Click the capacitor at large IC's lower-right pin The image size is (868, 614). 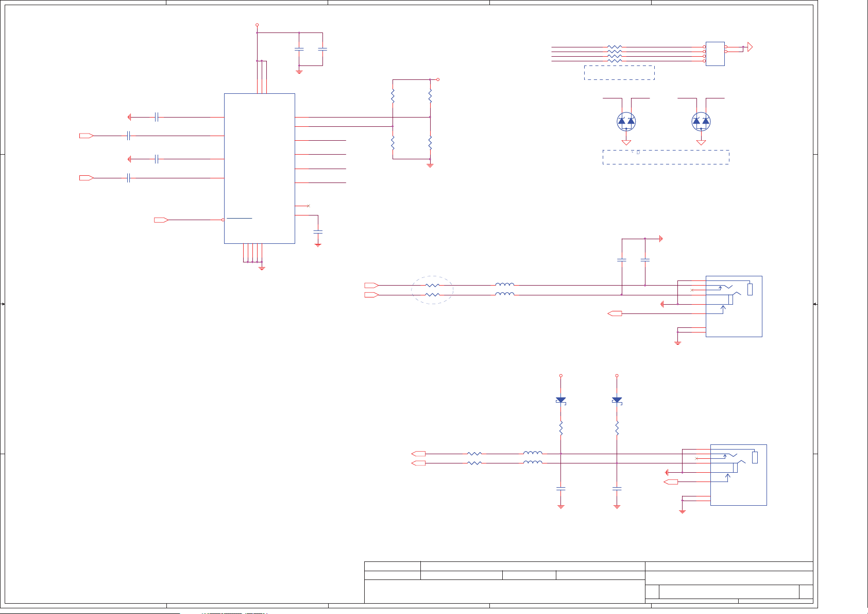coord(318,233)
